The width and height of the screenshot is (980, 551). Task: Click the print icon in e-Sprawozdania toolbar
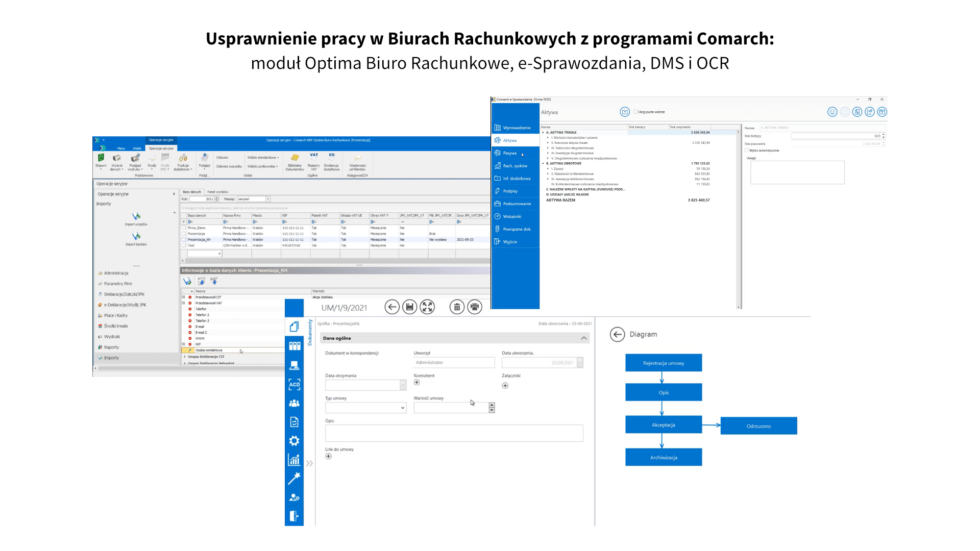(832, 112)
